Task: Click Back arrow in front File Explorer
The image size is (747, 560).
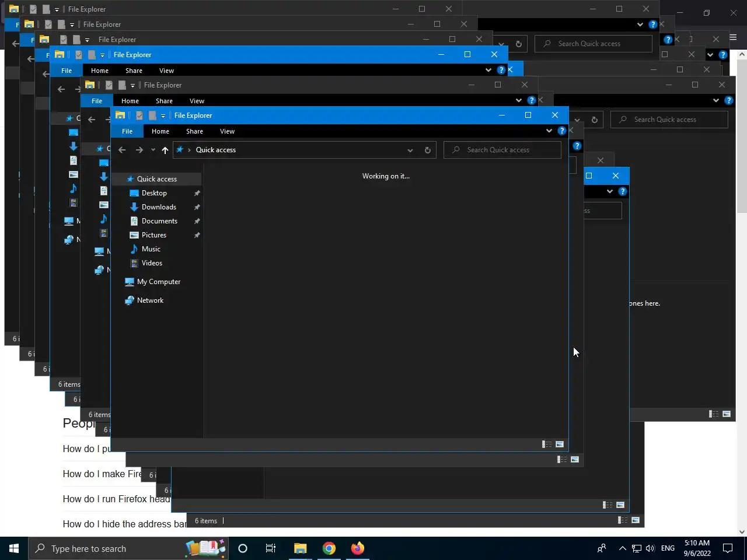Action: 122,150
